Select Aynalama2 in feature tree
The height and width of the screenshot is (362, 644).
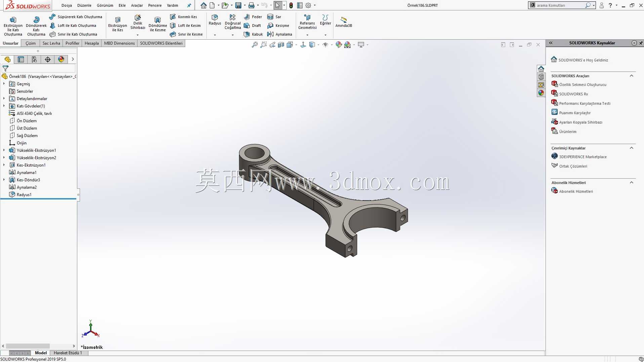click(x=27, y=187)
